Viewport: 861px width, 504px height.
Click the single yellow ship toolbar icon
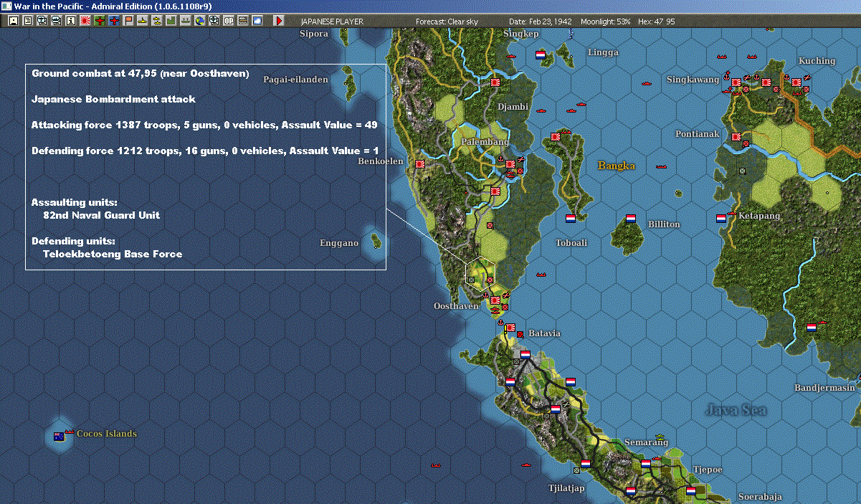143,21
